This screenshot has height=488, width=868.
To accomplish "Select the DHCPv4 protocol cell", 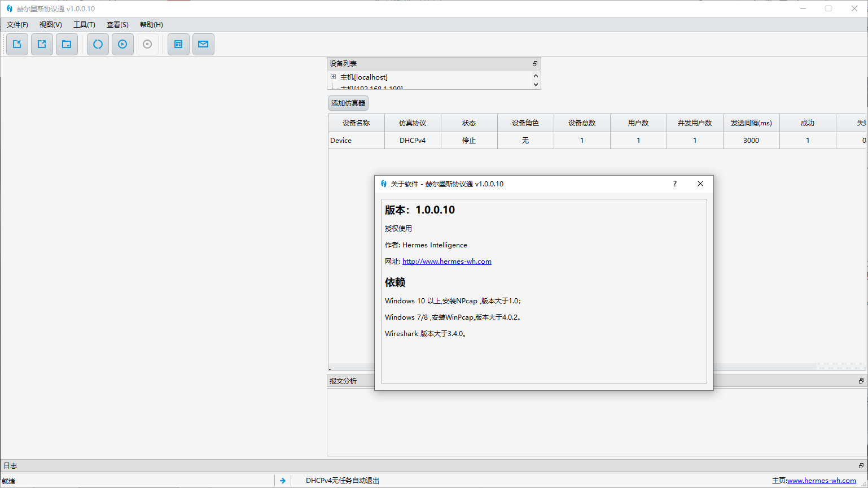I will point(413,141).
